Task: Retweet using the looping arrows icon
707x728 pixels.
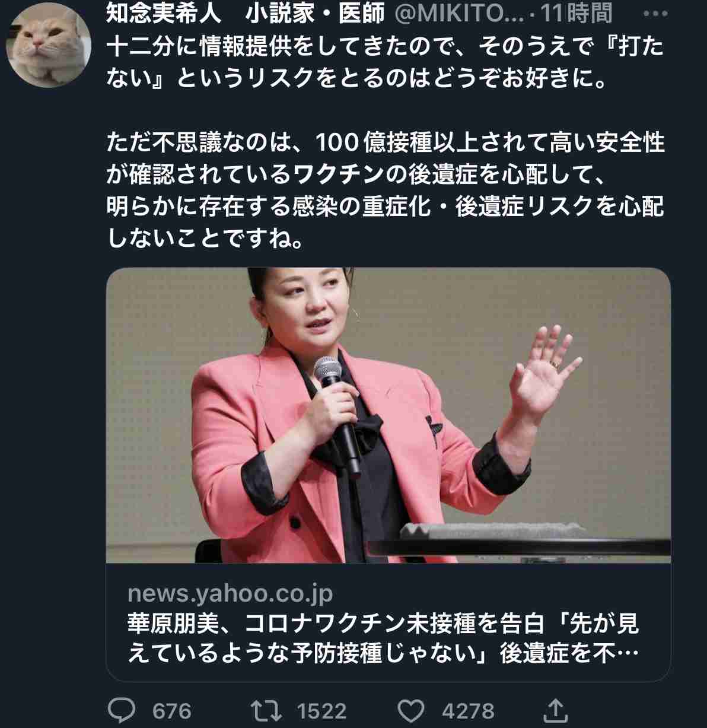Action: (267, 710)
